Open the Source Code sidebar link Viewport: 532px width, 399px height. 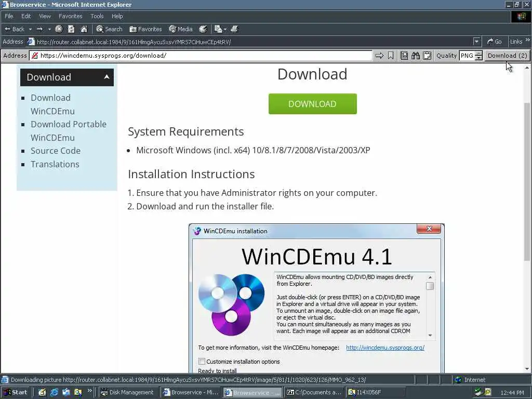pos(56,151)
